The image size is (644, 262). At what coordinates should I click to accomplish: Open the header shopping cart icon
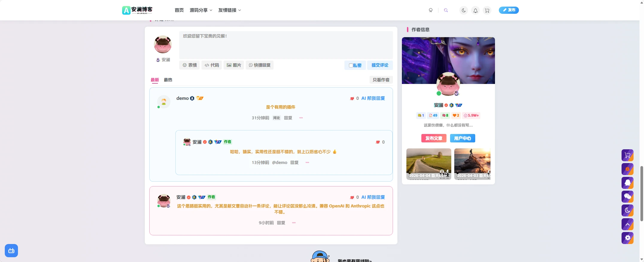[x=487, y=10]
